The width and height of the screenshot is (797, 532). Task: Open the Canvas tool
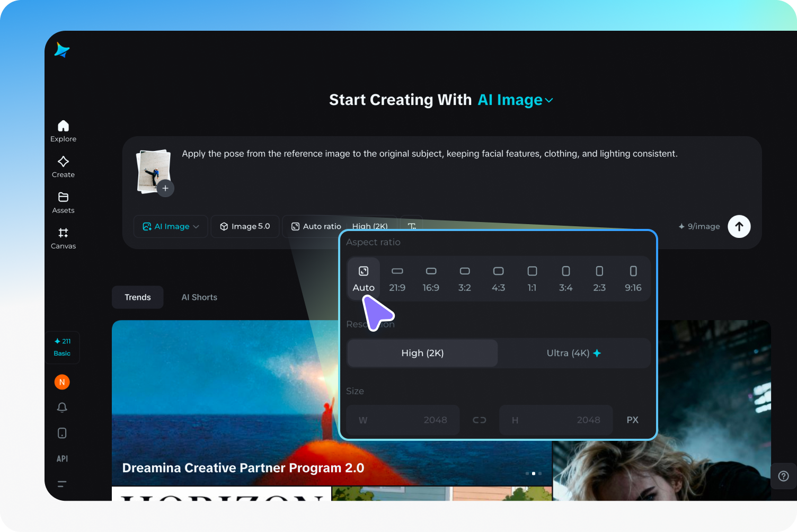[x=63, y=237]
